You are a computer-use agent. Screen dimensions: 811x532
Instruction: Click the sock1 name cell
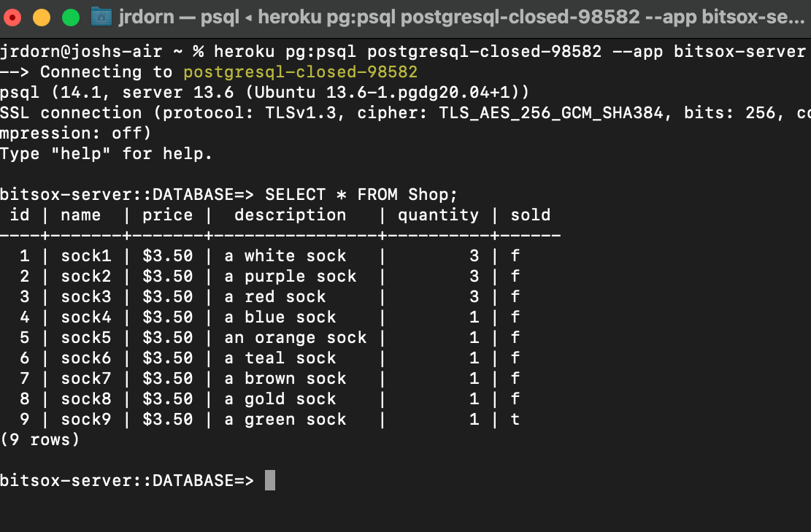(86, 256)
